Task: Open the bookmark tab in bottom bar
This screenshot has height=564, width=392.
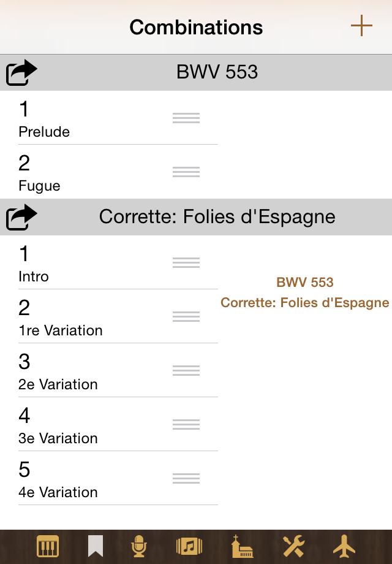Action: [95, 546]
